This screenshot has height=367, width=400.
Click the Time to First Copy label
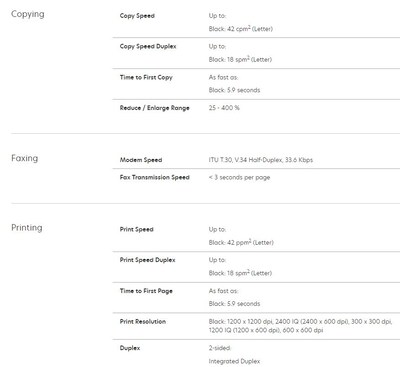tap(146, 77)
